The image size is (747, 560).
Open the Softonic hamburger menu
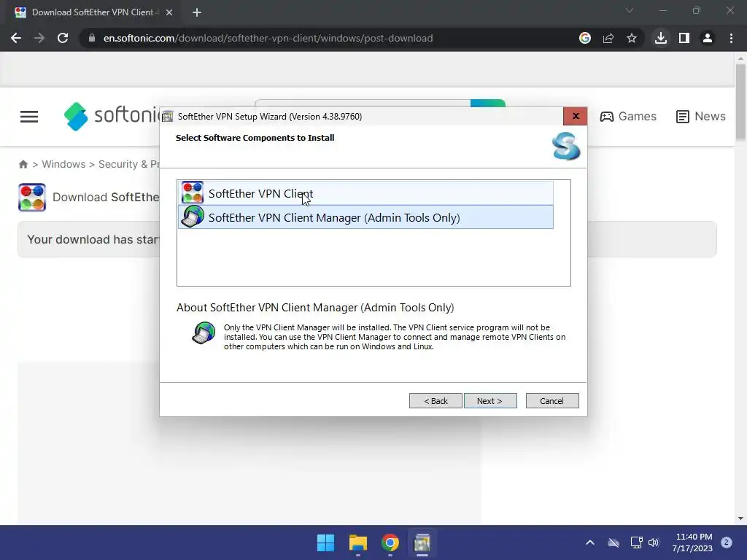pyautogui.click(x=29, y=117)
